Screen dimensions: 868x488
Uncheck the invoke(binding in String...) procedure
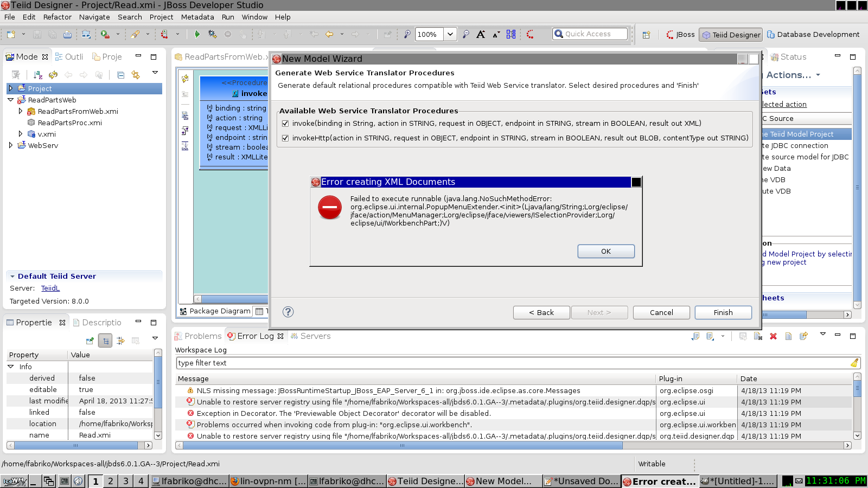click(x=285, y=124)
